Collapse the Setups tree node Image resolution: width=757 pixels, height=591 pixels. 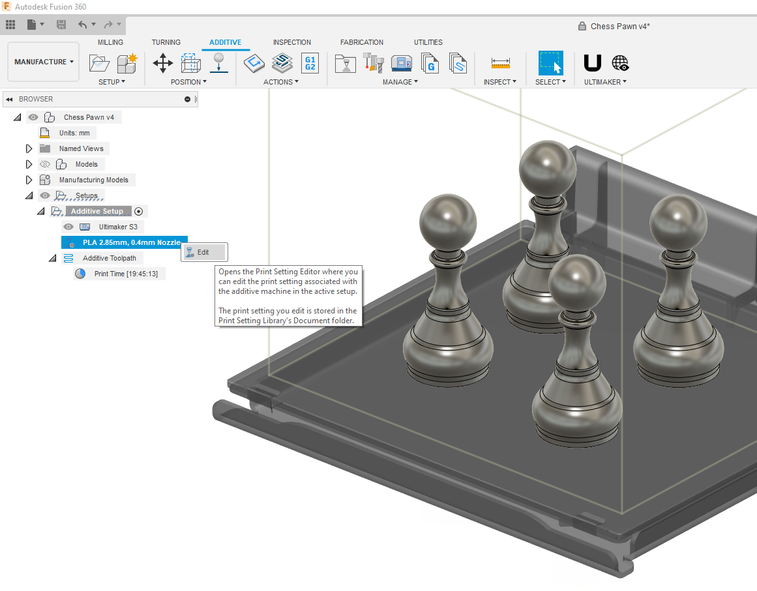pos(29,196)
